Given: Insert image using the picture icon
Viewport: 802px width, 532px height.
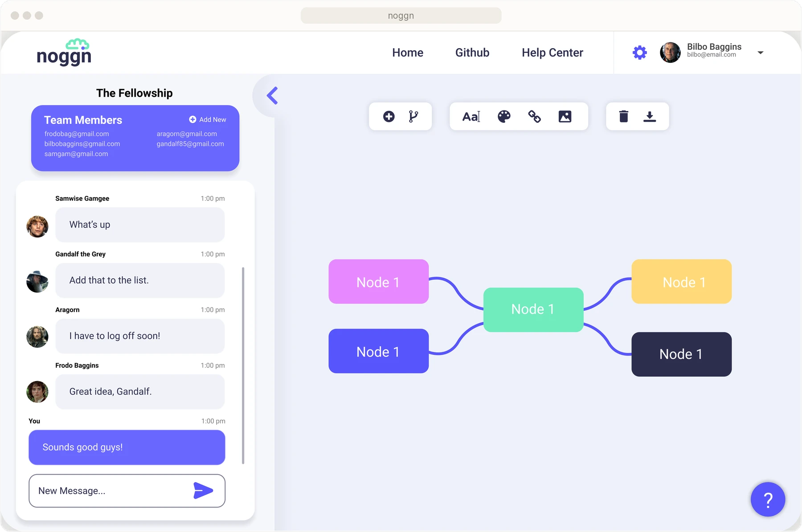Looking at the screenshot, I should [565, 117].
